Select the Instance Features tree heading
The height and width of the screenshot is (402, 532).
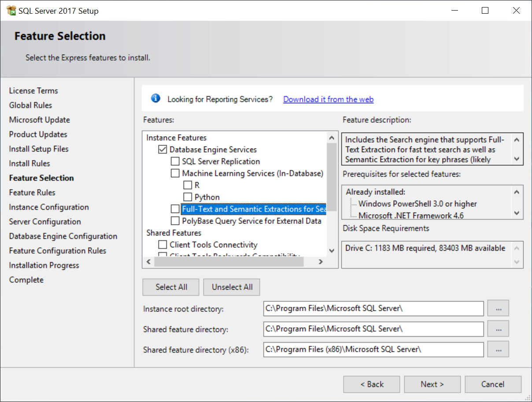pos(176,138)
